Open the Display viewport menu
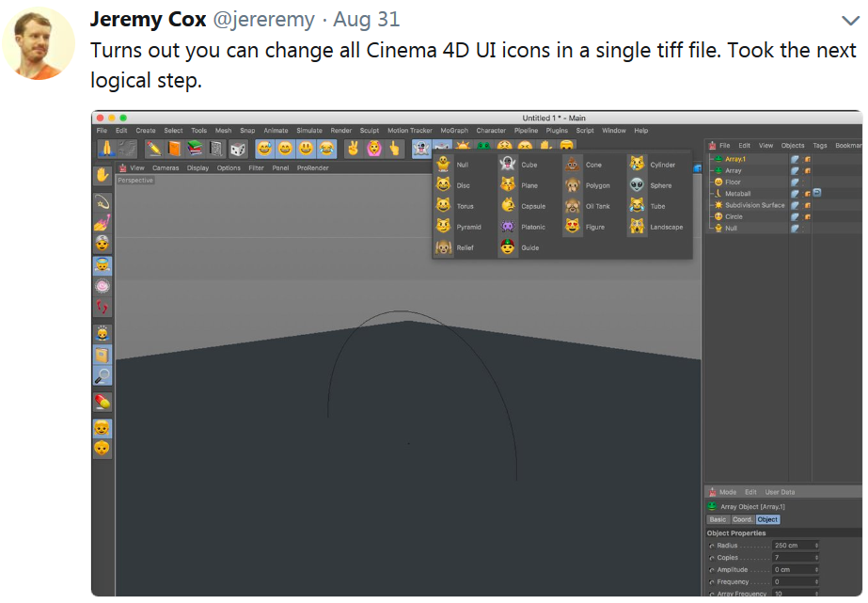This screenshot has height=603, width=868. 197,167
